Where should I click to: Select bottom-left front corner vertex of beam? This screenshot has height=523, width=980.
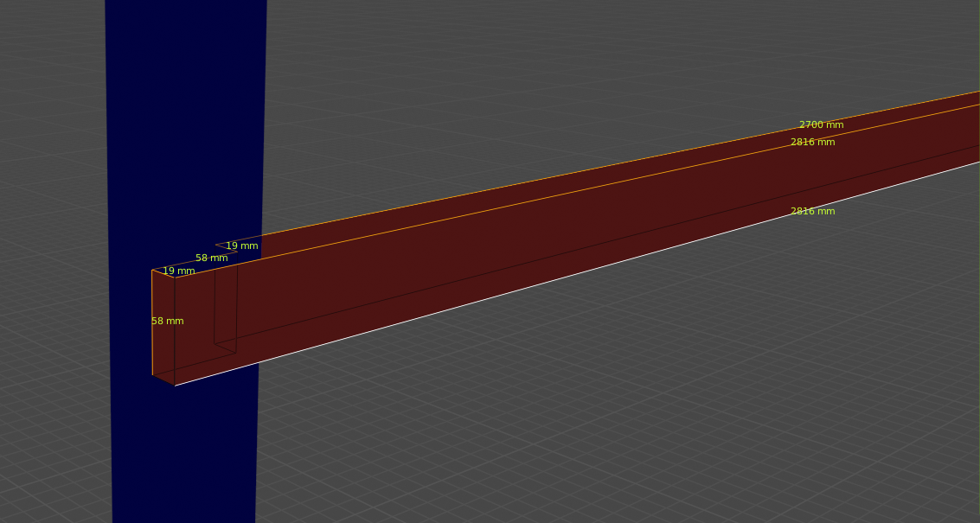pyautogui.click(x=175, y=386)
